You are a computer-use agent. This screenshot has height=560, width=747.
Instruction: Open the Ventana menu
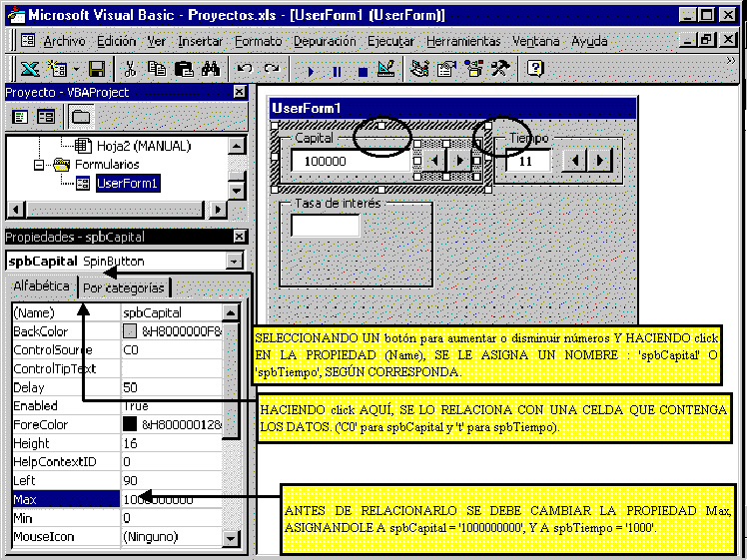(x=536, y=42)
